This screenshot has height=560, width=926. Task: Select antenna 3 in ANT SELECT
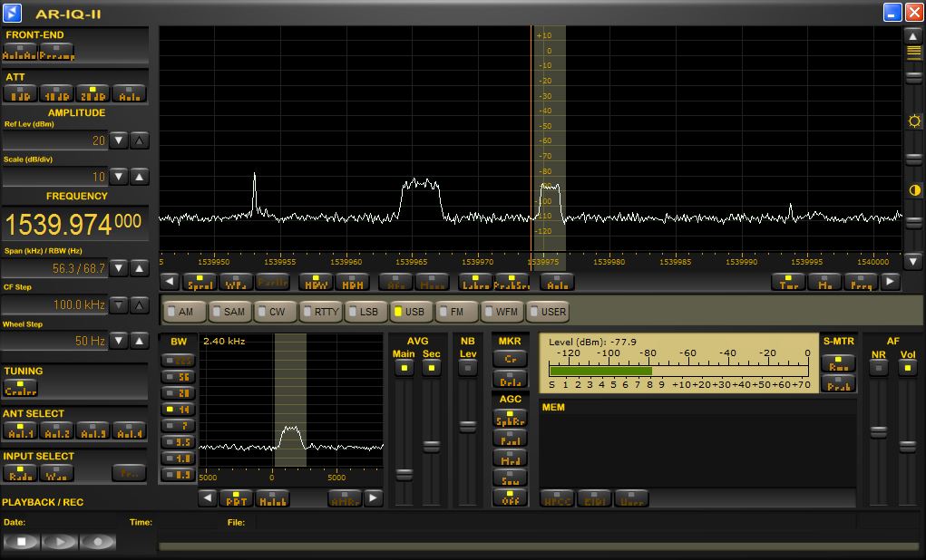(93, 430)
